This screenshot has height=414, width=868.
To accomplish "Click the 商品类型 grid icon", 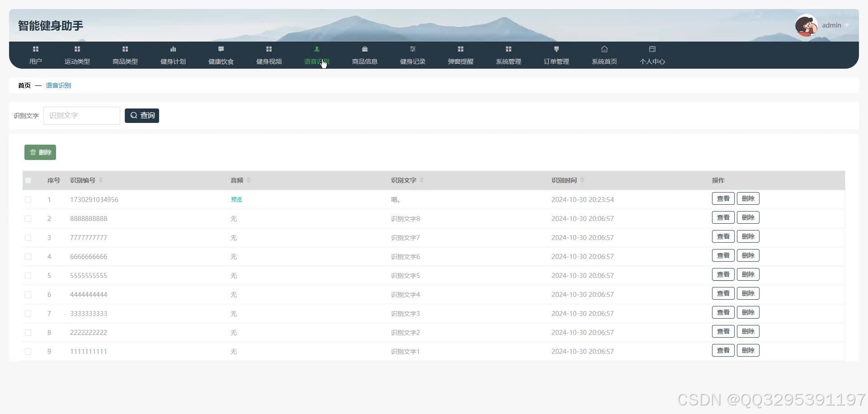I will click(x=125, y=49).
